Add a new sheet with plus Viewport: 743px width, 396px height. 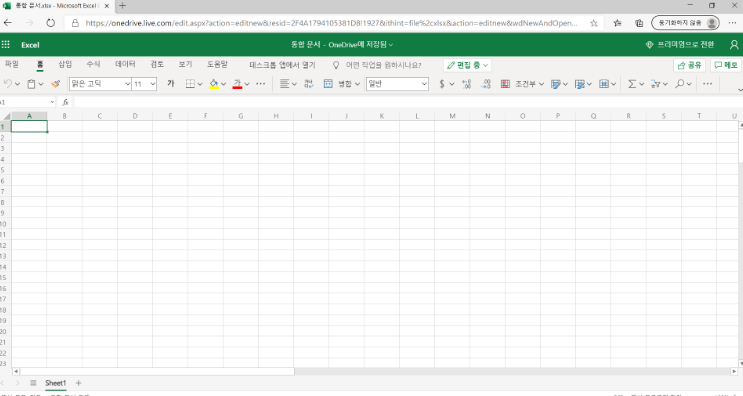(x=79, y=383)
